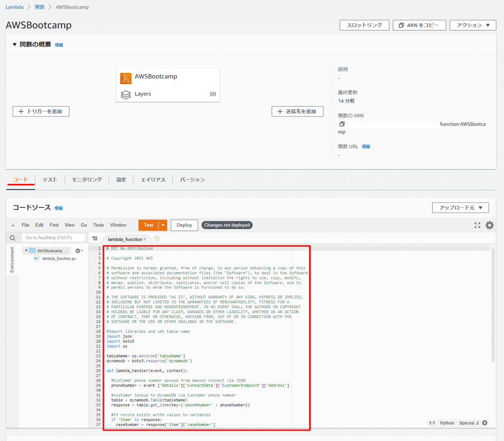Open the File menu in editor
The width and height of the screenshot is (504, 441).
click(26, 225)
